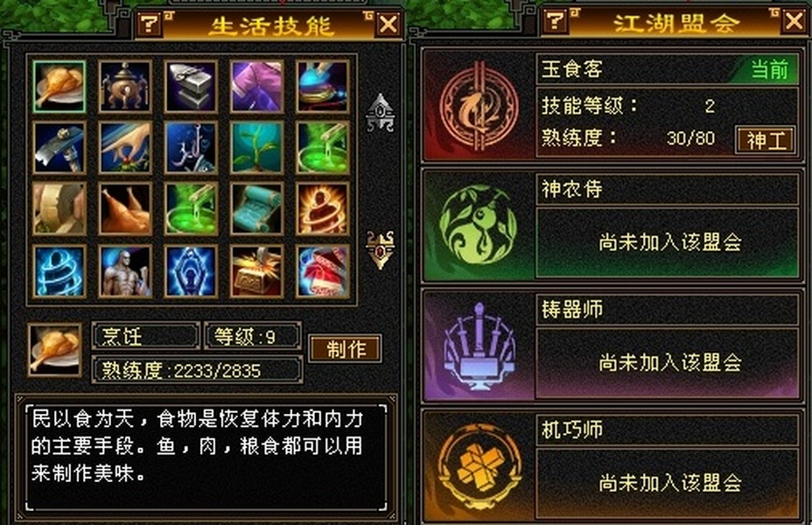This screenshot has height=525, width=812.
Task: Select the bronze alchemy cauldron skill icon
Action: point(125,87)
